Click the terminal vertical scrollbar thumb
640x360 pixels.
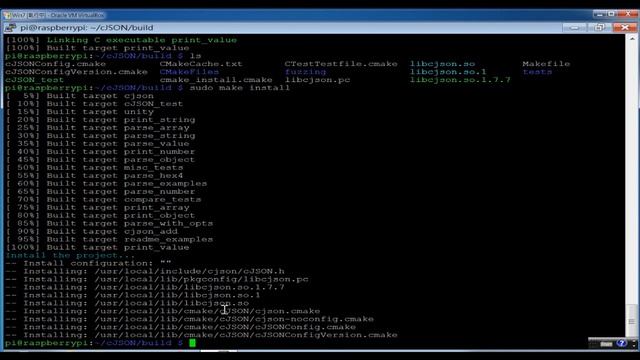click(632, 321)
